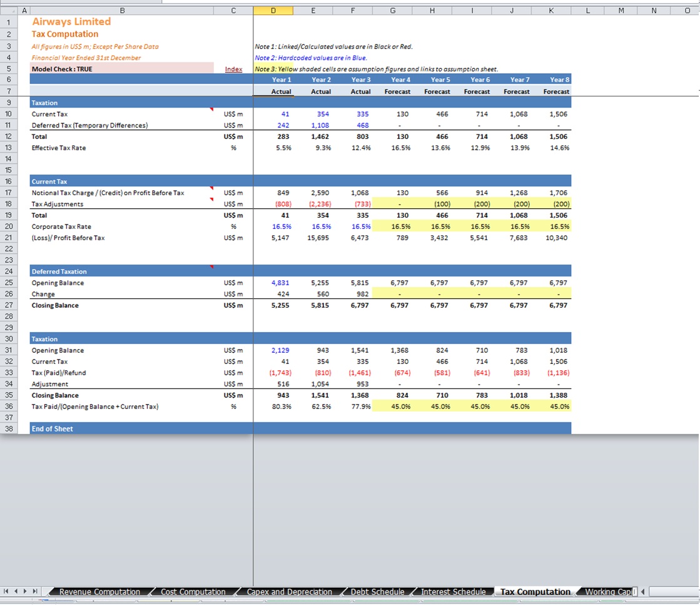
Task: Click next sheet navigation arrow
Action: coord(25,591)
